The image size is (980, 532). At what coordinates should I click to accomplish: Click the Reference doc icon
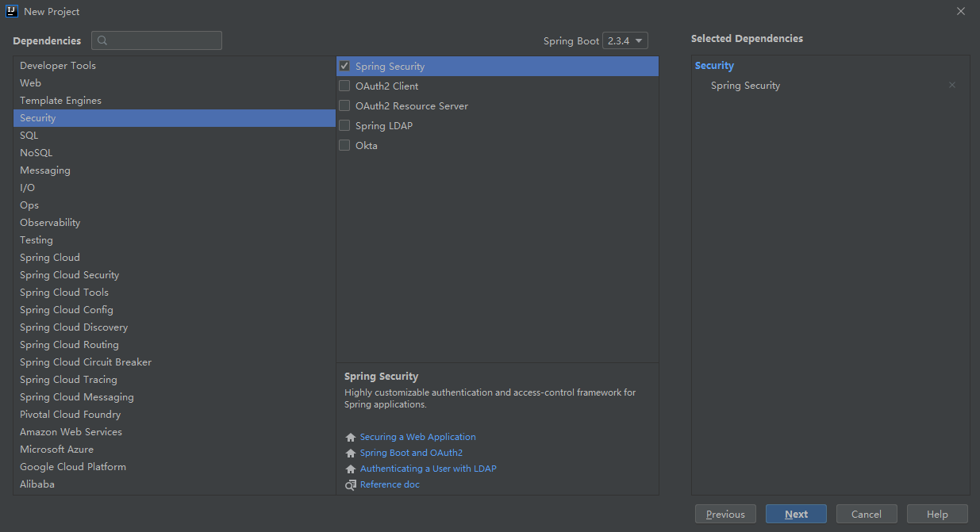(351, 485)
